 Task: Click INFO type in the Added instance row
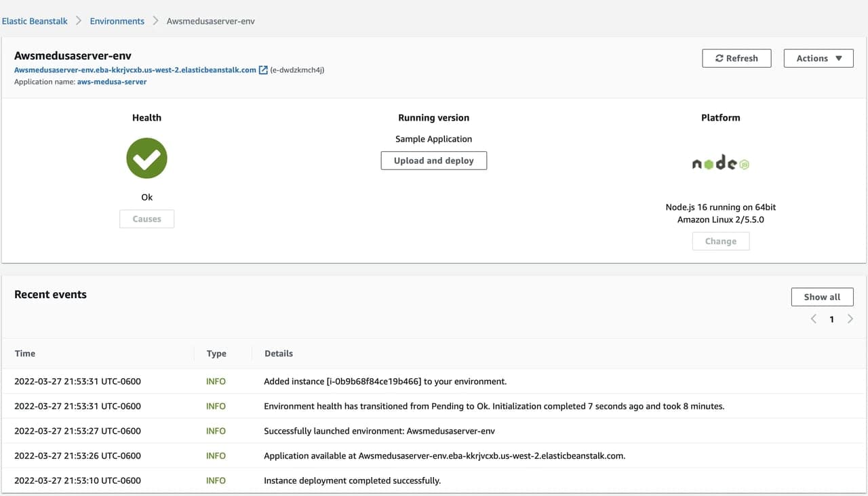pos(216,381)
